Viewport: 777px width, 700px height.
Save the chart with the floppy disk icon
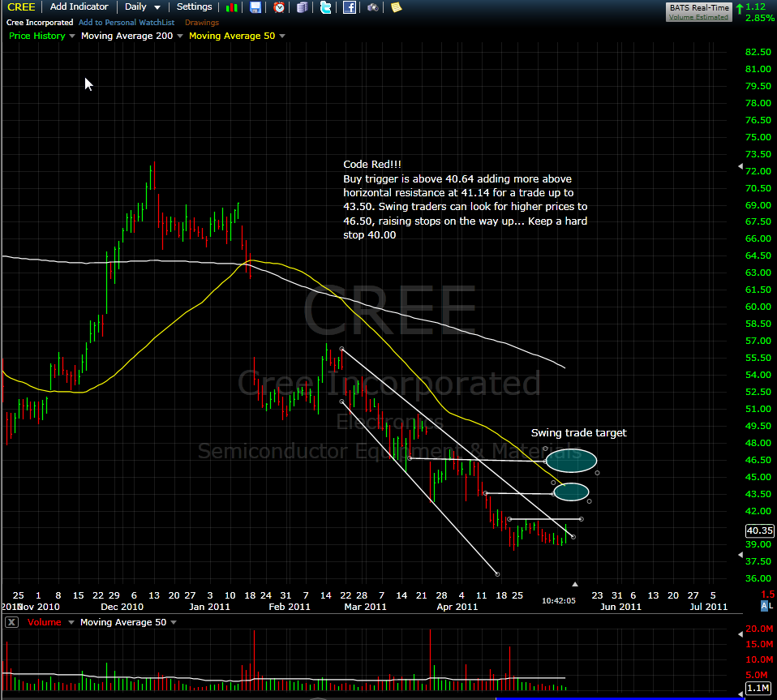(255, 7)
